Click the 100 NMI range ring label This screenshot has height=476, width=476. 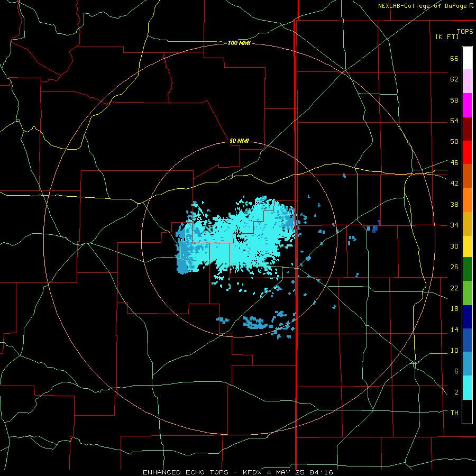click(239, 43)
